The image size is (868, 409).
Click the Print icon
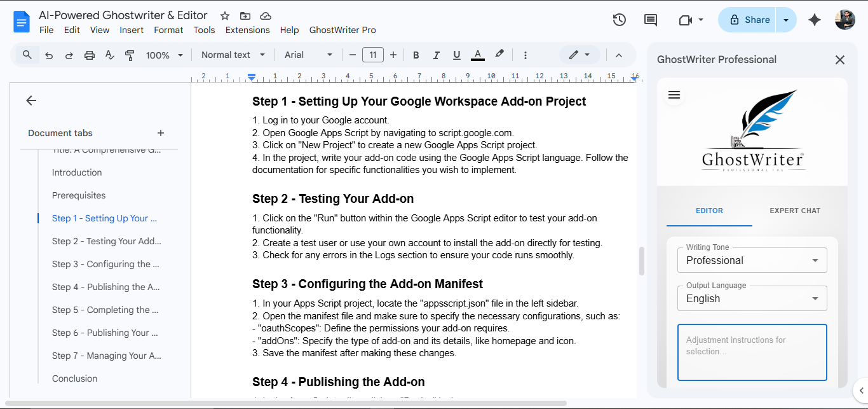[x=89, y=55]
